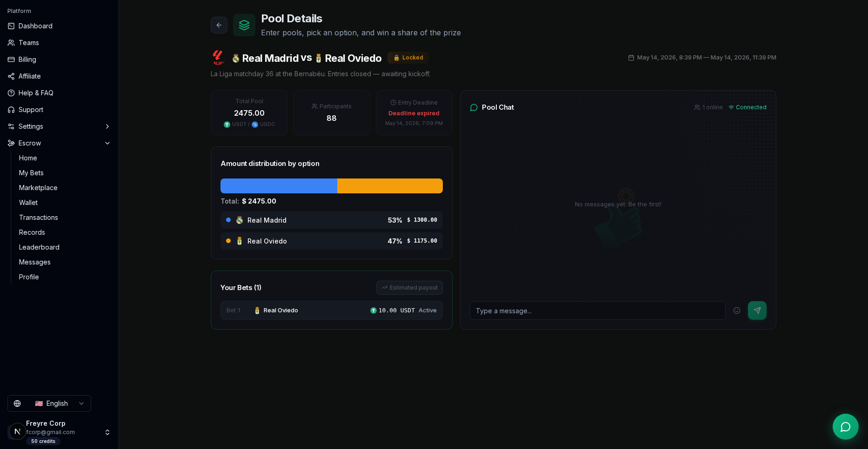Click the USDC coin icon in Total Pool
The image size is (868, 449).
[x=255, y=125]
